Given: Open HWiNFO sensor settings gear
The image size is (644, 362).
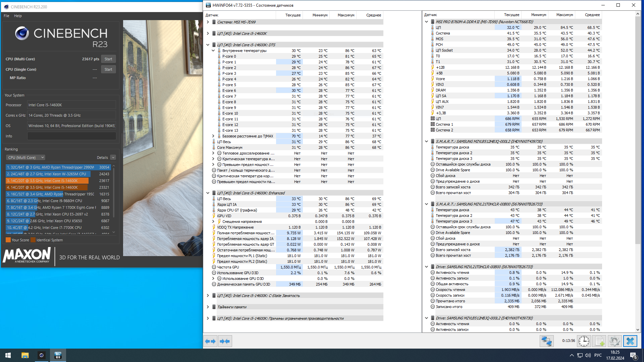Looking at the screenshot, I should 614,341.
